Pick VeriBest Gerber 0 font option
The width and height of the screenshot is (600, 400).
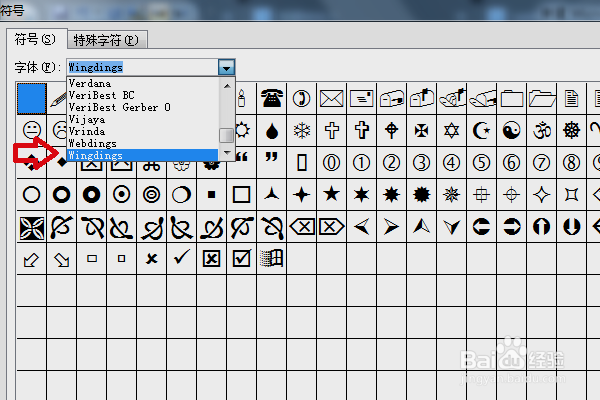[119, 107]
